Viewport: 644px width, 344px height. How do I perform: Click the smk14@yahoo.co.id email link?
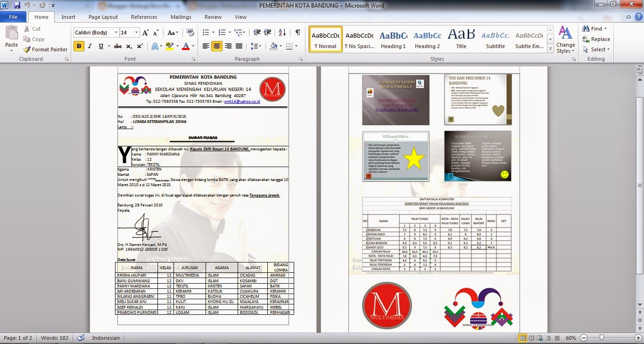click(242, 101)
